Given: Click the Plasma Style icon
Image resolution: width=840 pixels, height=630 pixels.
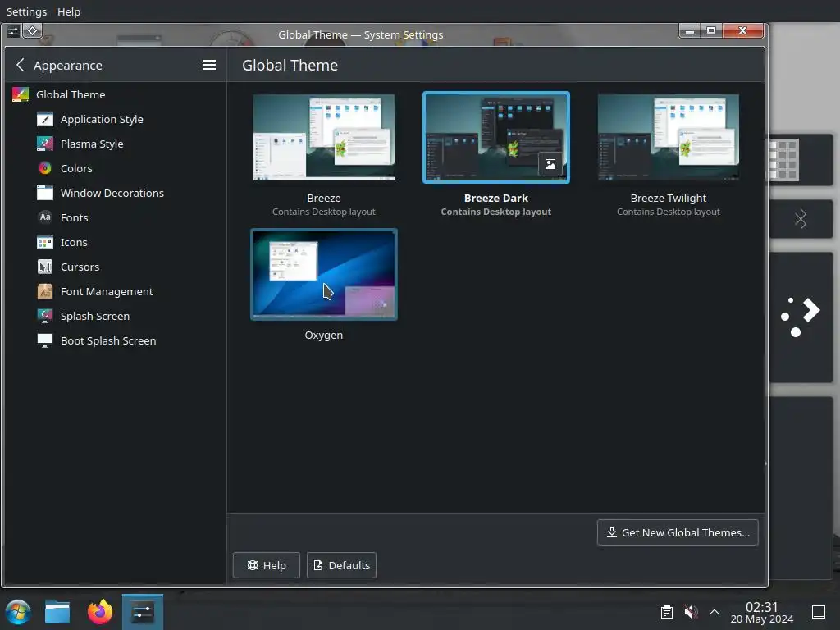Looking at the screenshot, I should [x=45, y=144].
